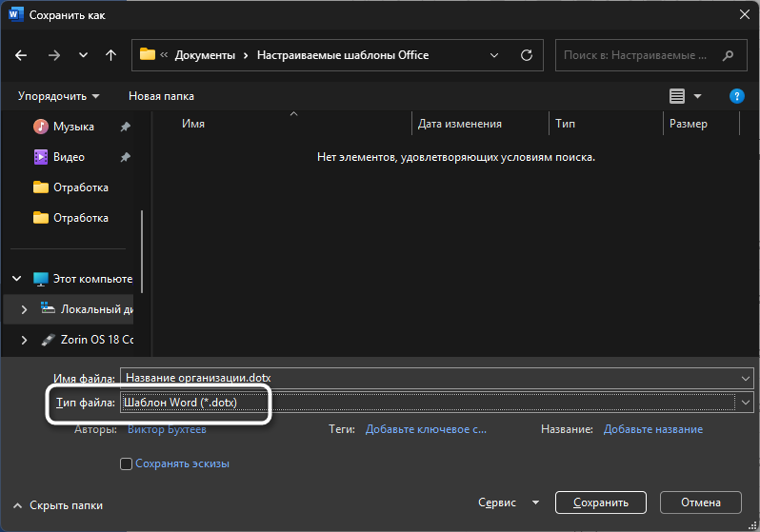Change the view layout icon
The height and width of the screenshot is (532, 760).
coord(677,96)
